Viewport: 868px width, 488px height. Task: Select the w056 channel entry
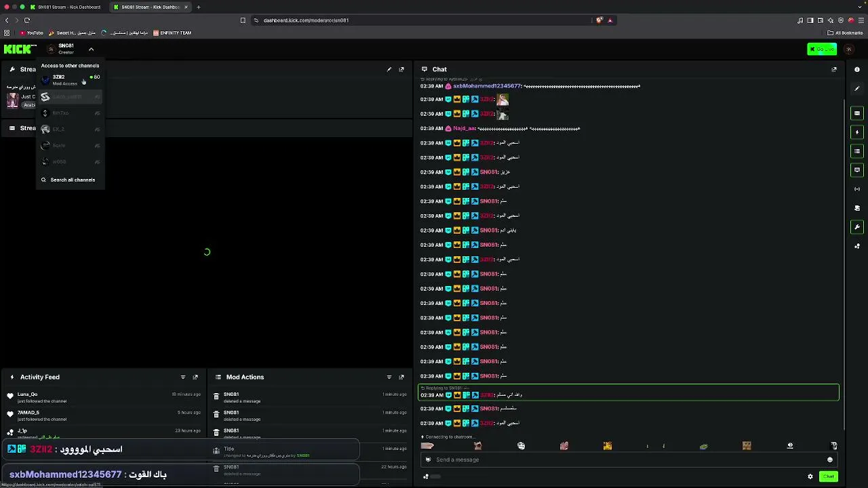coord(70,162)
